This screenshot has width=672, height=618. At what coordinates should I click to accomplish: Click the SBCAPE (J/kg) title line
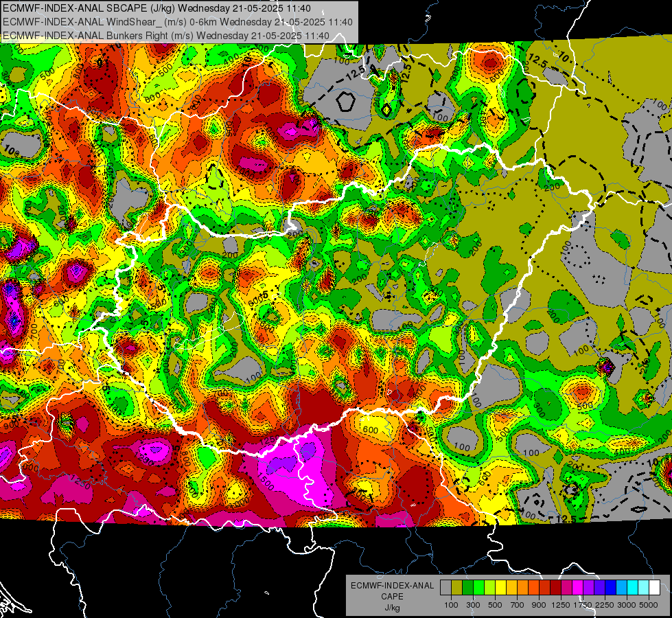tap(157, 8)
